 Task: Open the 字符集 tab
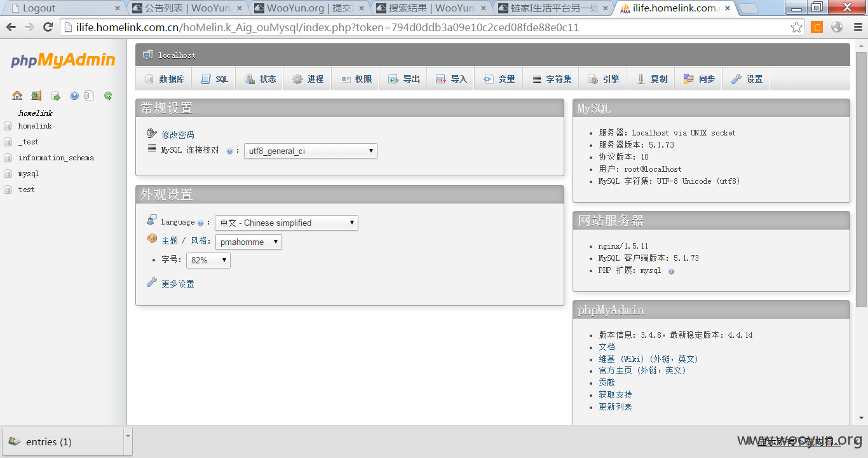coord(551,79)
